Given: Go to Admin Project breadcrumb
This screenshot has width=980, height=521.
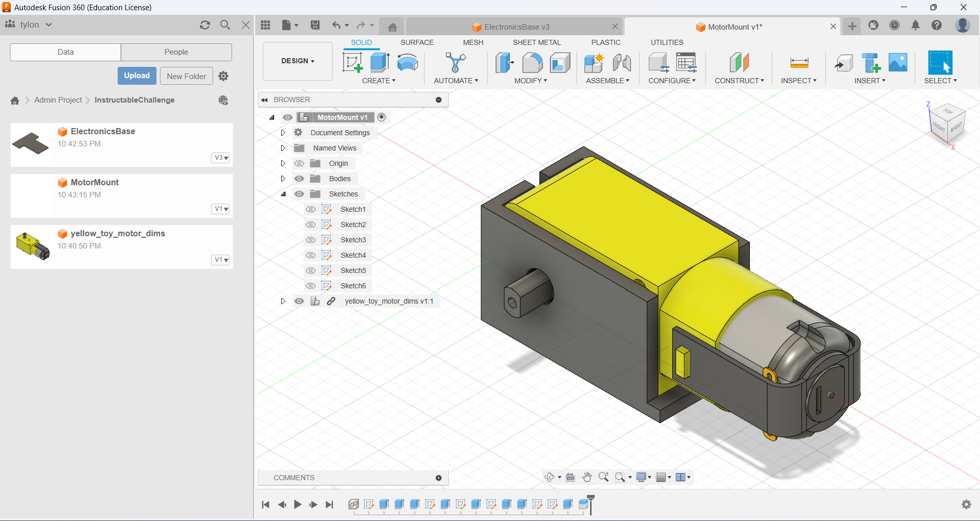Looking at the screenshot, I should 58,100.
